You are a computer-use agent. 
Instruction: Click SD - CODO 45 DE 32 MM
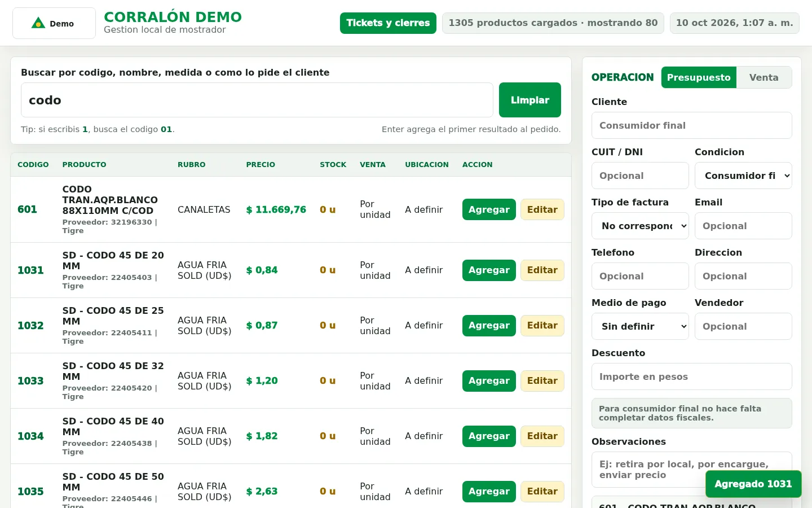tap(113, 371)
